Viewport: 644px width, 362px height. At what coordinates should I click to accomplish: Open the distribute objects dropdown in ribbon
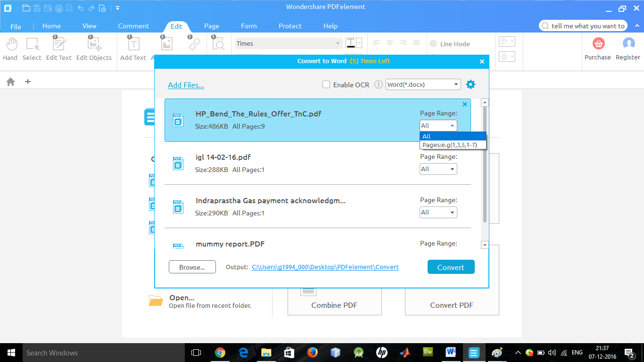[507, 57]
